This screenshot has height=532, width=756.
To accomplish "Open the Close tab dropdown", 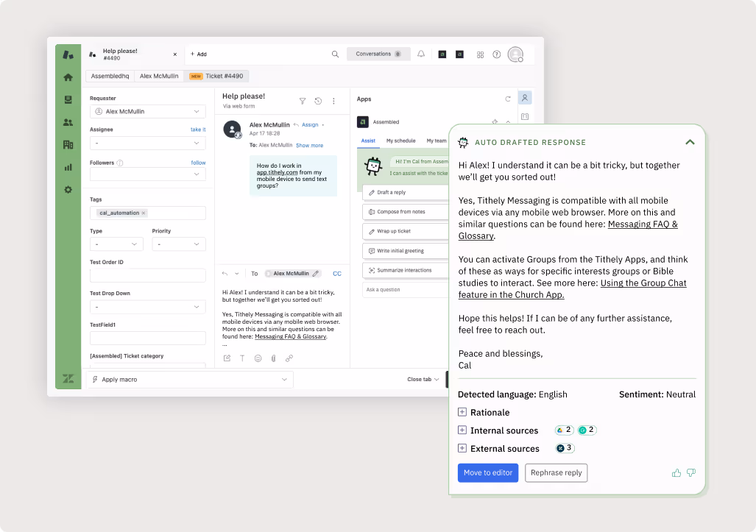I will click(423, 379).
